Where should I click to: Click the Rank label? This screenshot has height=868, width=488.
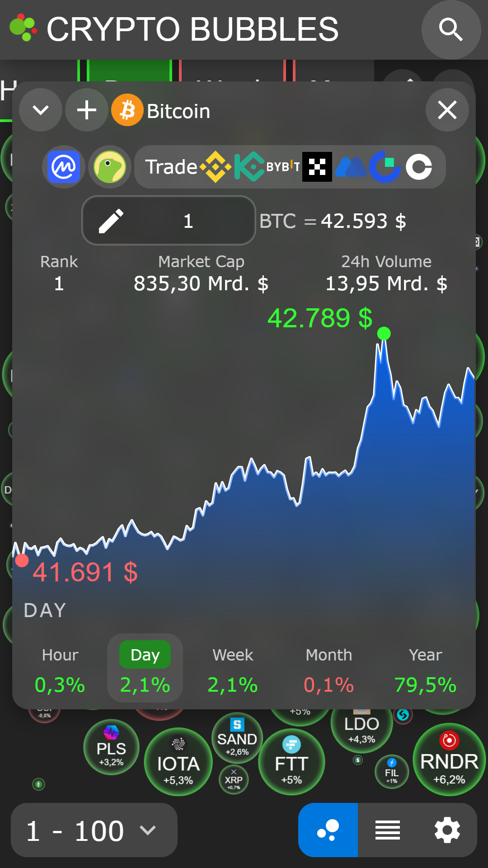[59, 262]
